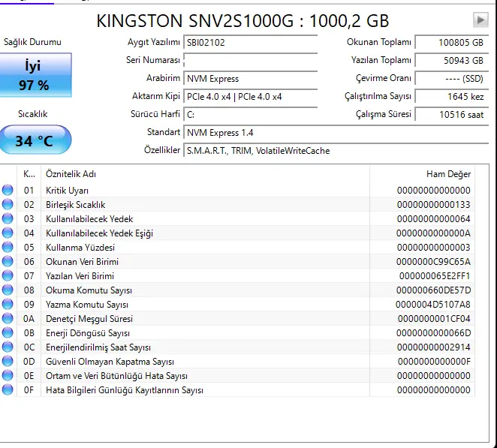Image resolution: width=497 pixels, height=448 pixels.
Task: Click the Arabirim field NVM Express
Action: (251, 79)
